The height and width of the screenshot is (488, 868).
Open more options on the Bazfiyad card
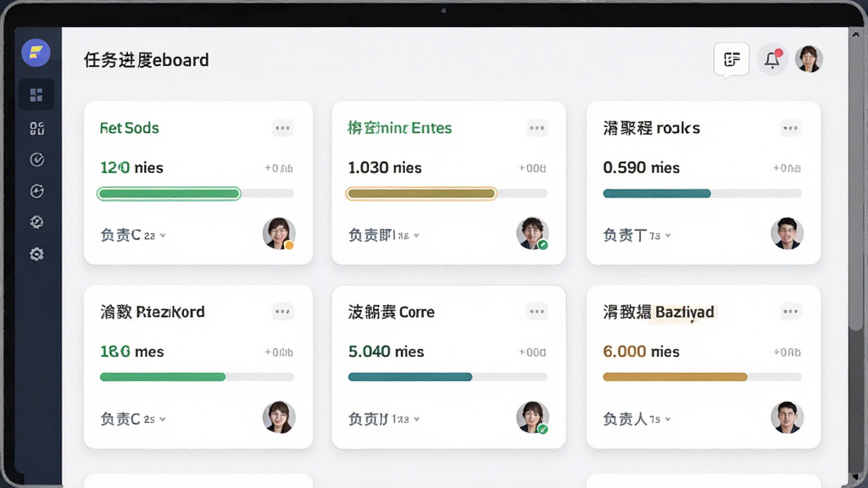[790, 312]
